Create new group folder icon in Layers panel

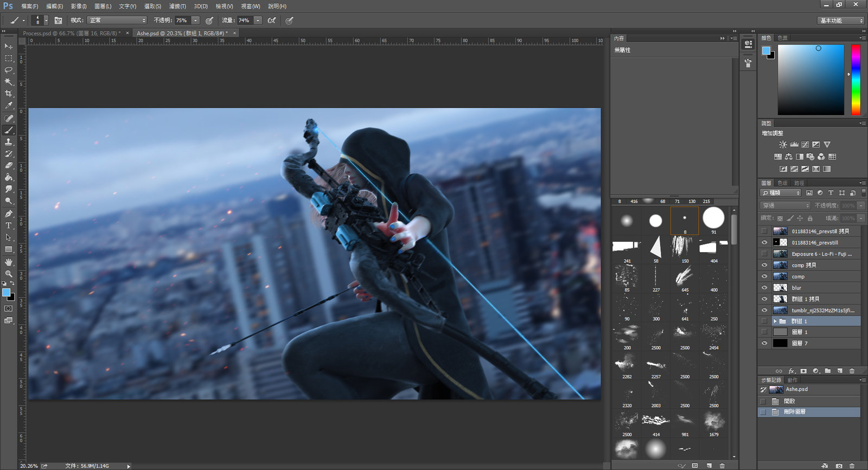click(x=828, y=371)
